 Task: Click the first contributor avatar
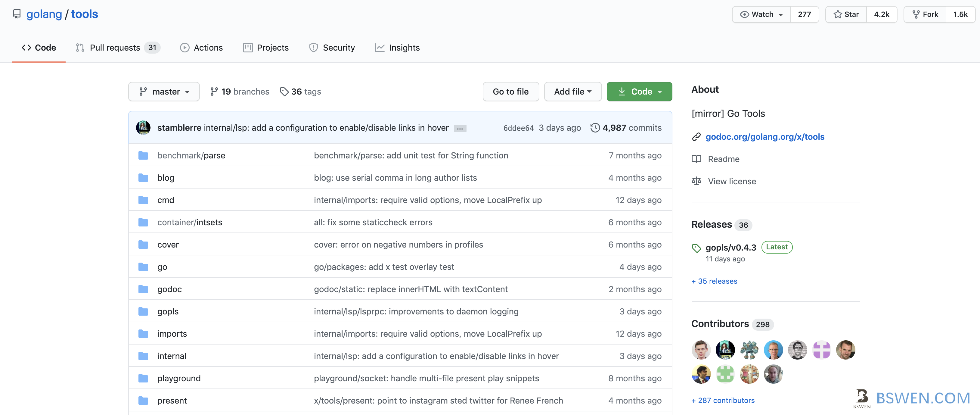click(x=701, y=350)
